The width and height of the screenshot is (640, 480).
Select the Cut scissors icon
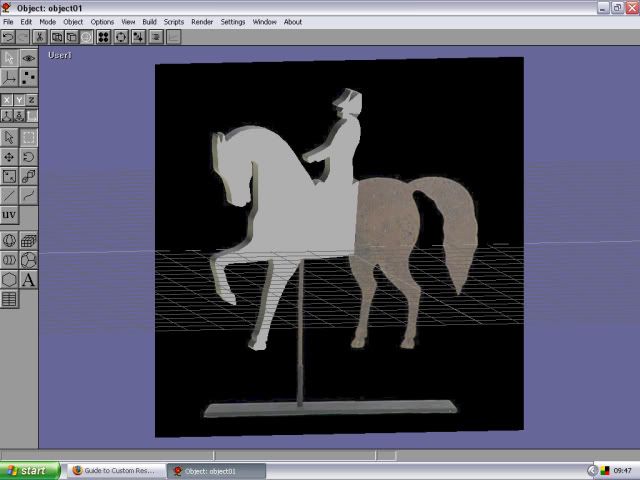[40, 37]
